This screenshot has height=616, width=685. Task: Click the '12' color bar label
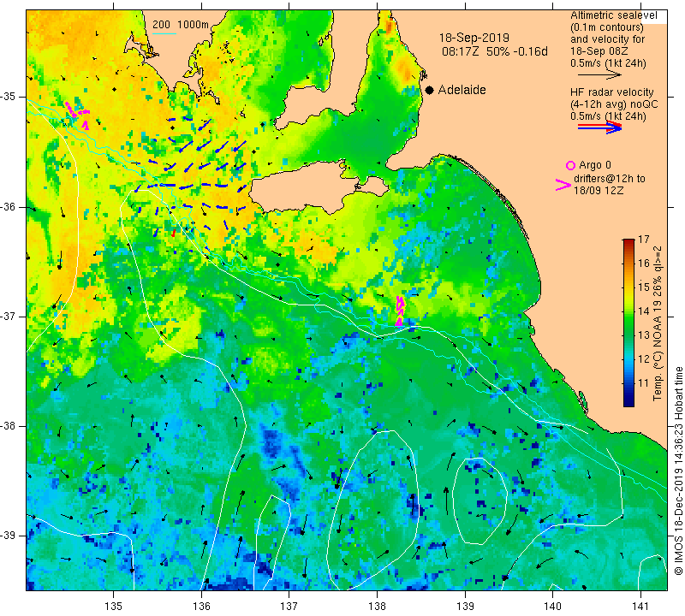tap(644, 359)
